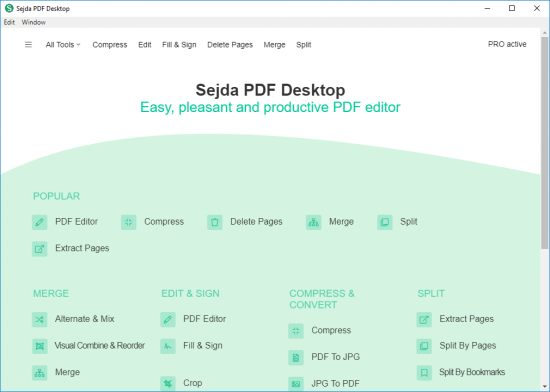This screenshot has height=392, width=550.
Task: Open Merge link in Merge section
Action: pyautogui.click(x=67, y=372)
